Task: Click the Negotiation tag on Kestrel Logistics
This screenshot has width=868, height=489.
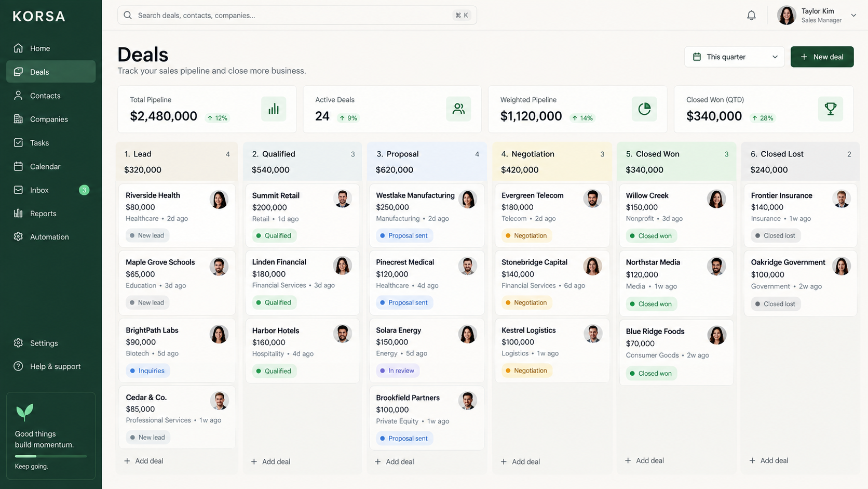Action: pyautogui.click(x=526, y=371)
